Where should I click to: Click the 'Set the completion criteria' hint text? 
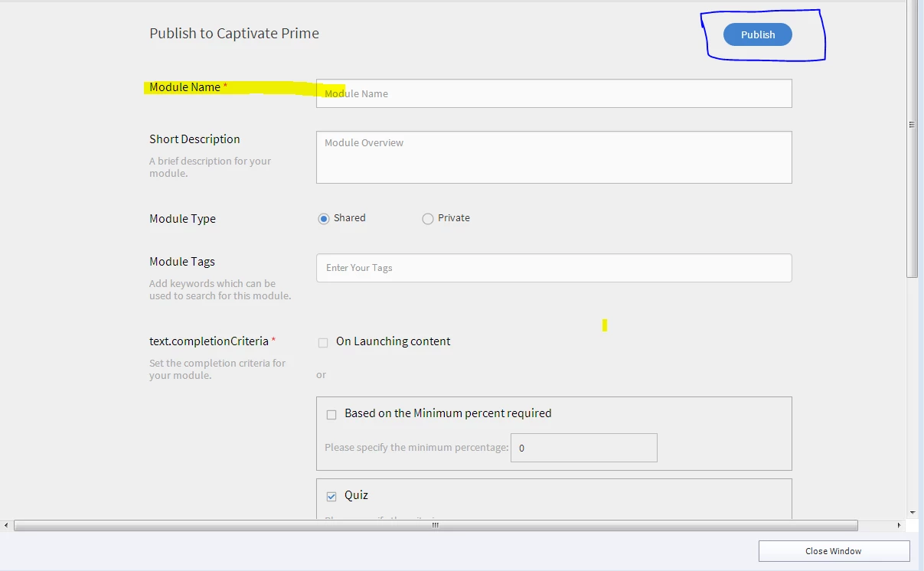pyautogui.click(x=217, y=369)
